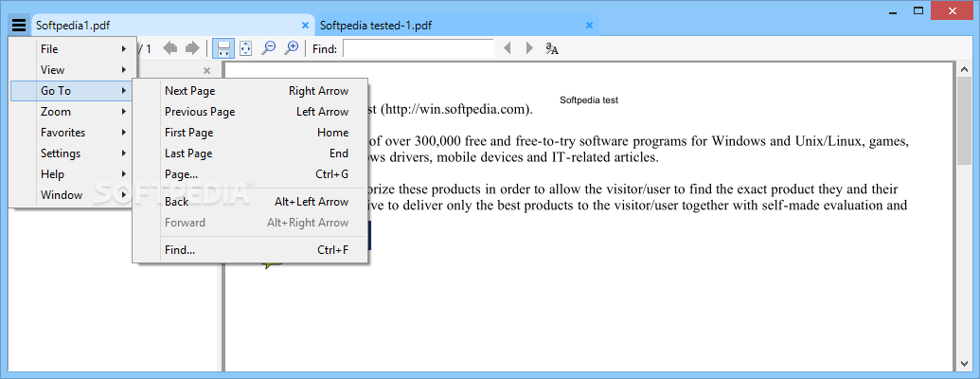Toggle the Match Case icon
Screen dimensions: 980x379
tap(552, 48)
